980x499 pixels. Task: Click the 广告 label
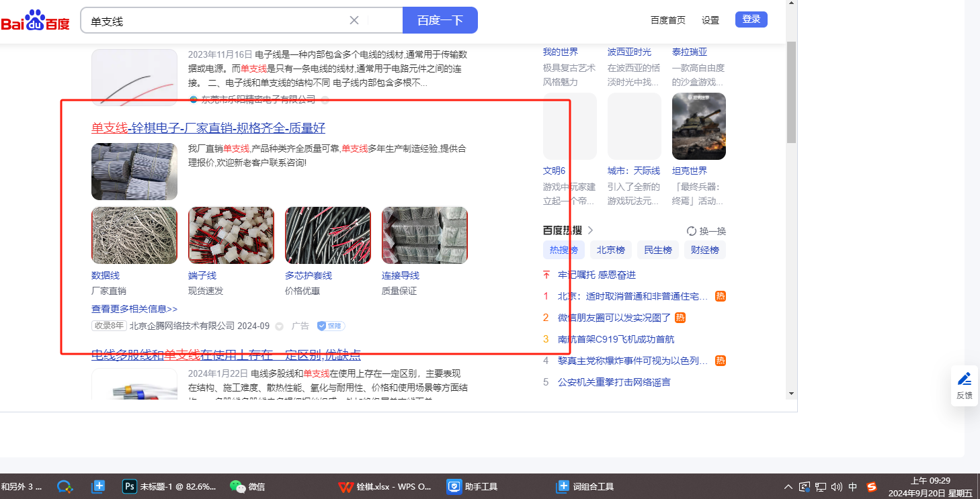pos(300,326)
